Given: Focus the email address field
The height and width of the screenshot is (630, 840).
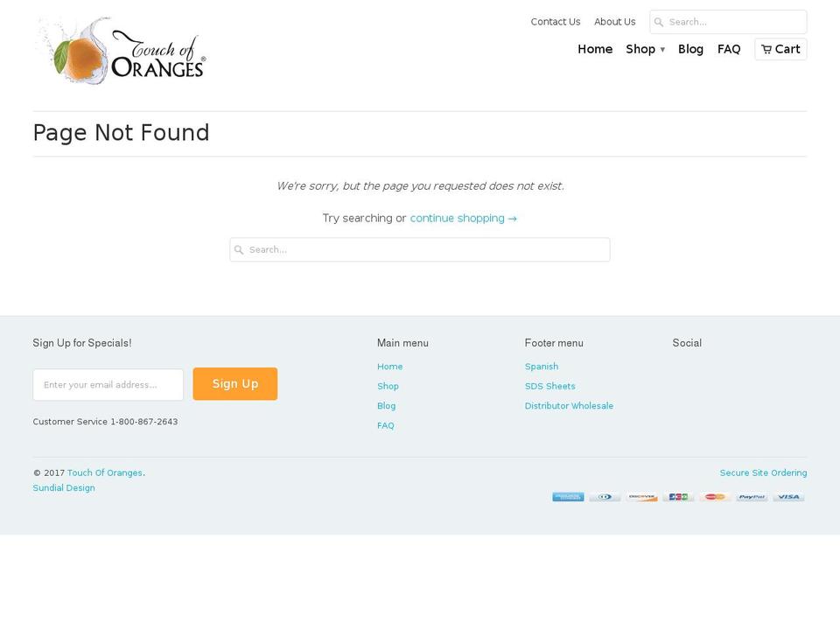Looking at the screenshot, I should coord(108,385).
